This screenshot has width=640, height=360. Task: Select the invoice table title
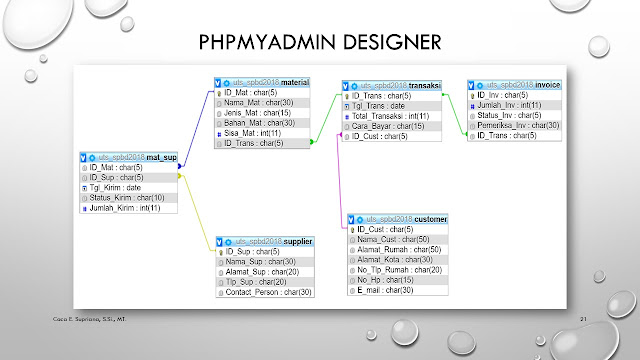click(x=523, y=85)
